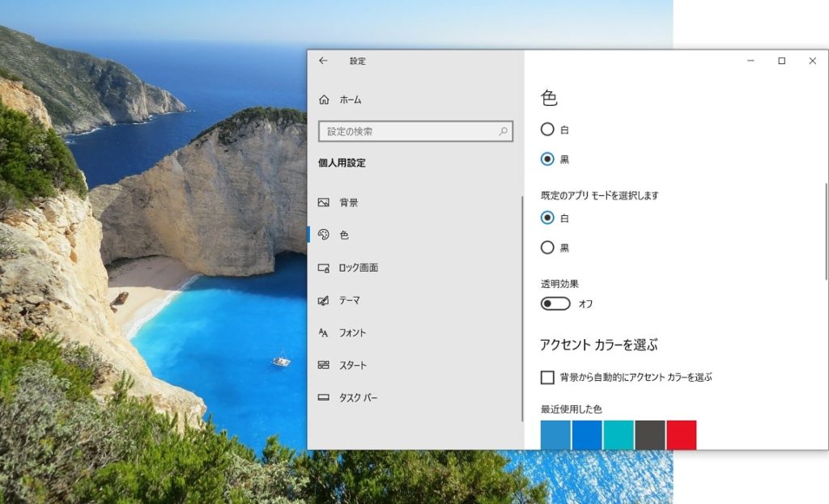This screenshot has width=829, height=504.
Task: Go back with the arrow icon
Action: 323,61
